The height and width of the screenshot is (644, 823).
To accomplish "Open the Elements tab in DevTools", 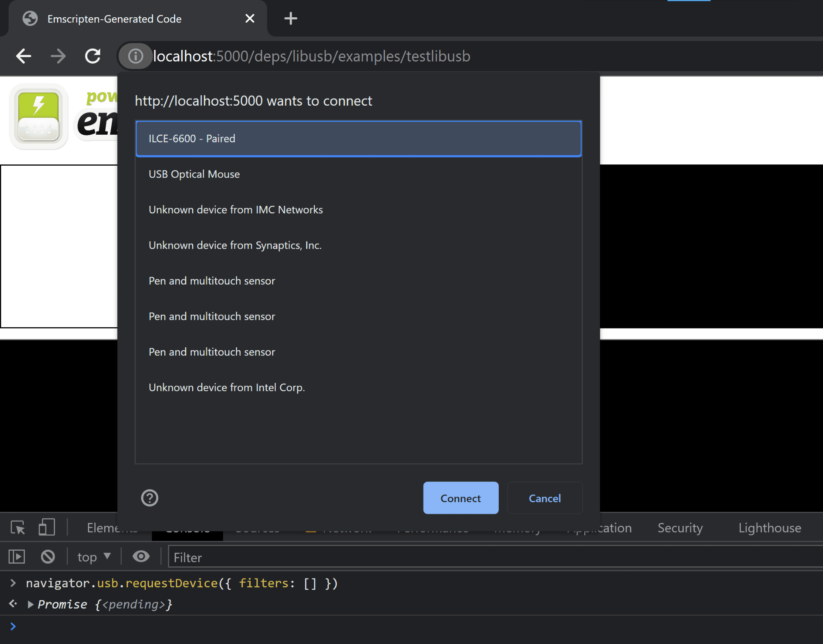I will [112, 528].
